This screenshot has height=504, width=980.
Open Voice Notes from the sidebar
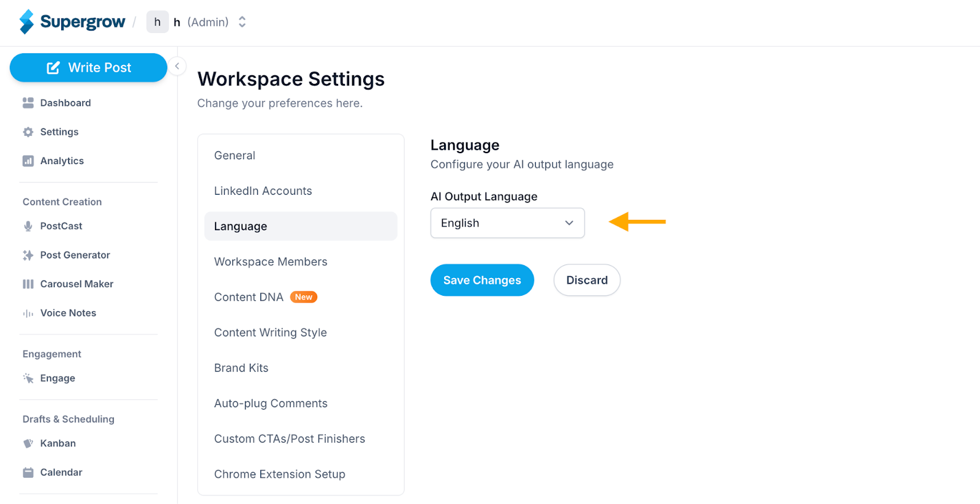[x=68, y=313]
